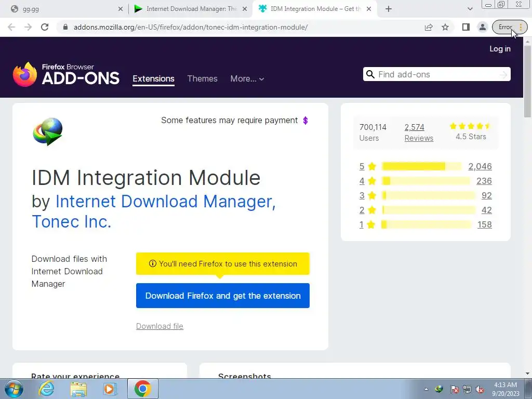
Task: Switch to Internet Download Manager tab
Action: [x=192, y=9]
